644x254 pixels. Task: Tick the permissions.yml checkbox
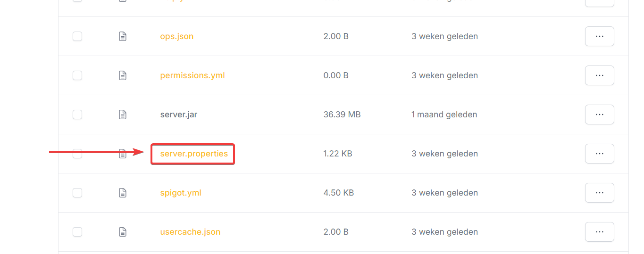click(x=77, y=75)
